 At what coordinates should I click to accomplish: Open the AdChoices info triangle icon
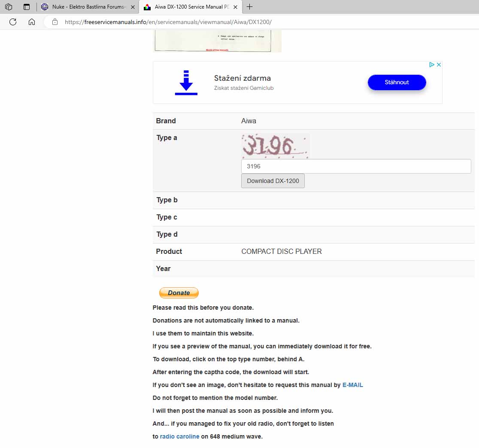(x=432, y=65)
